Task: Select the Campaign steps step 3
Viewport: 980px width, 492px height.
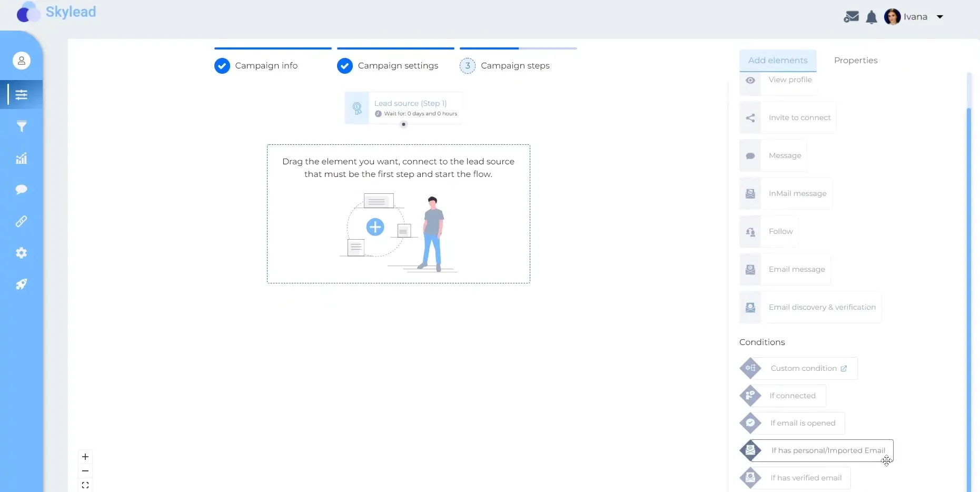Action: point(505,66)
